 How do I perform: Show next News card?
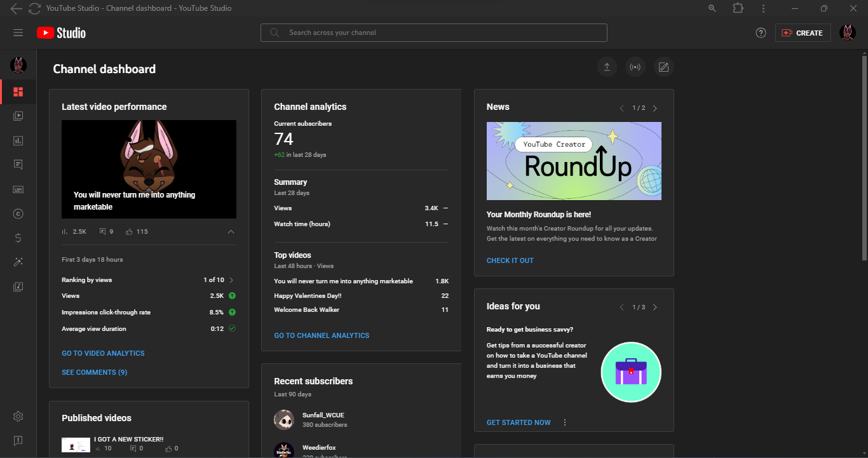pos(655,108)
